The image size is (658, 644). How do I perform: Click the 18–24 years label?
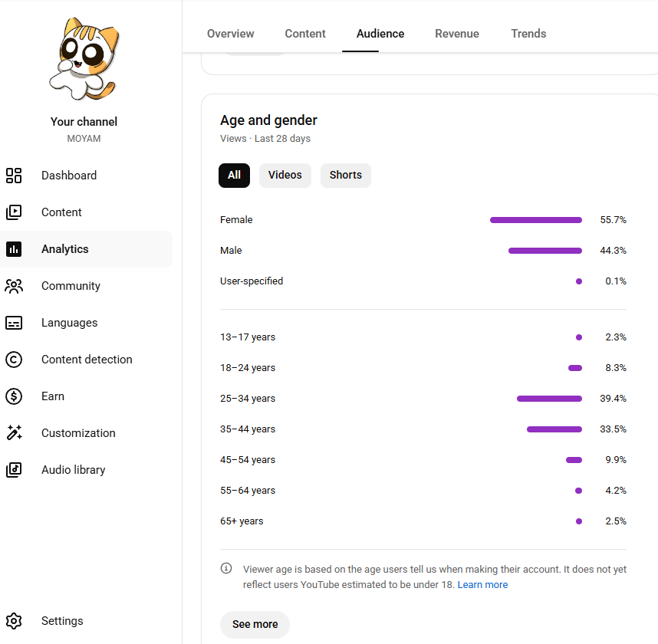248,368
